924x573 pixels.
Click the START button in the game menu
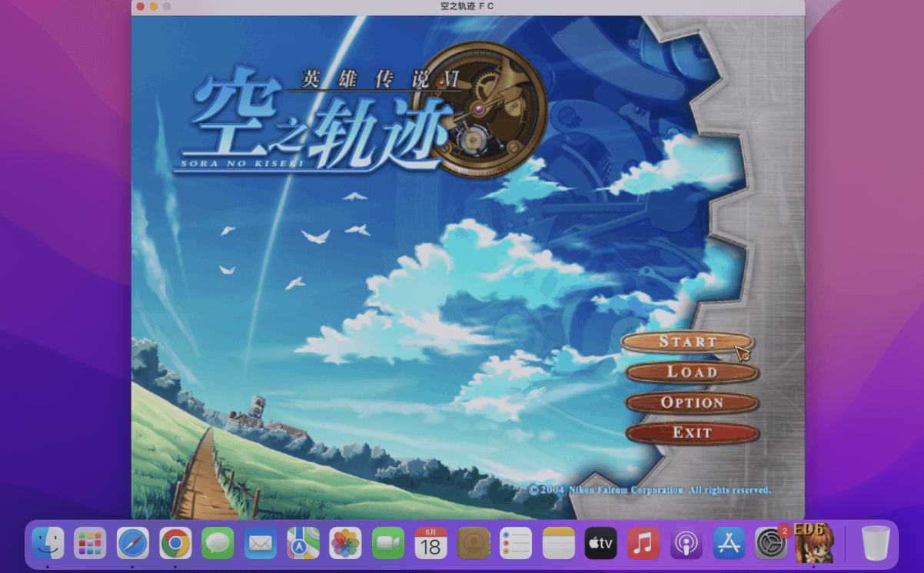687,342
